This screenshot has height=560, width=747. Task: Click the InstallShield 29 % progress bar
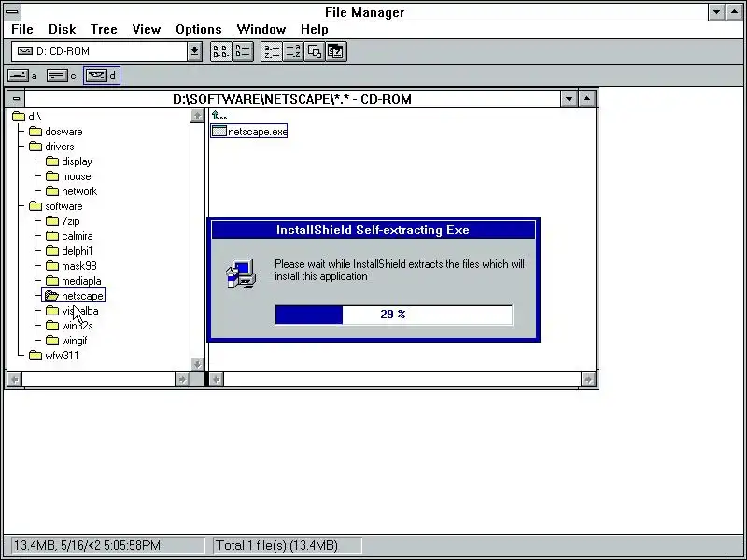393,315
